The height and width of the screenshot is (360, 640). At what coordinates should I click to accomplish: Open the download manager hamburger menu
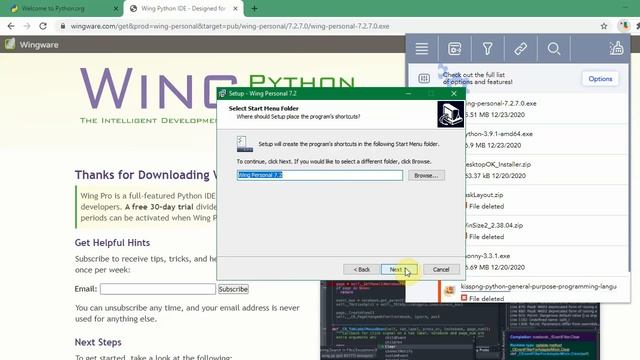(422, 49)
